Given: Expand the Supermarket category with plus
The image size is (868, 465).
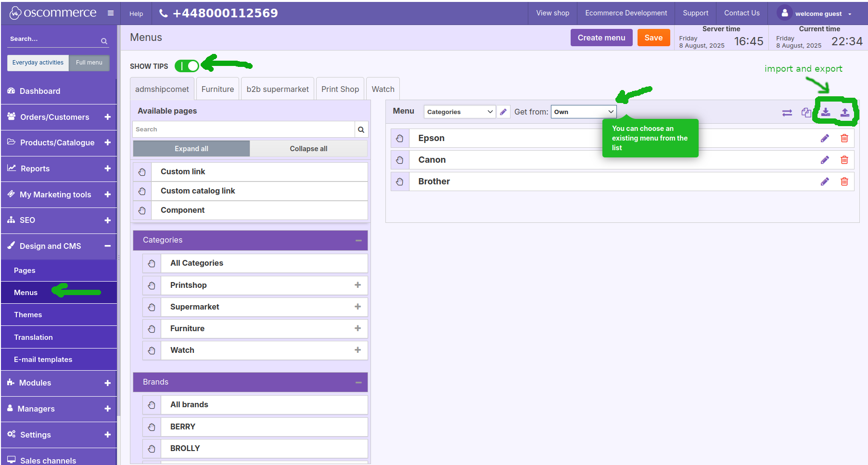Looking at the screenshot, I should point(357,307).
